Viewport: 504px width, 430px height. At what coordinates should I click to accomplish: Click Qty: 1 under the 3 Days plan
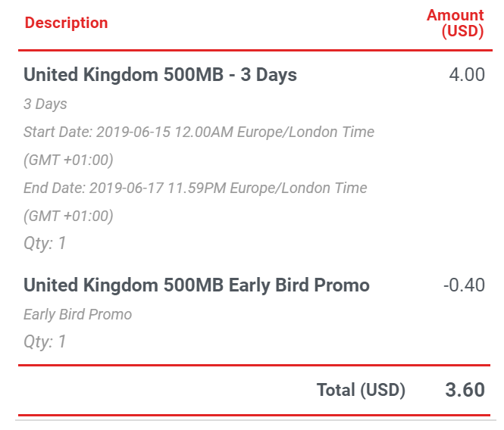tap(45, 244)
